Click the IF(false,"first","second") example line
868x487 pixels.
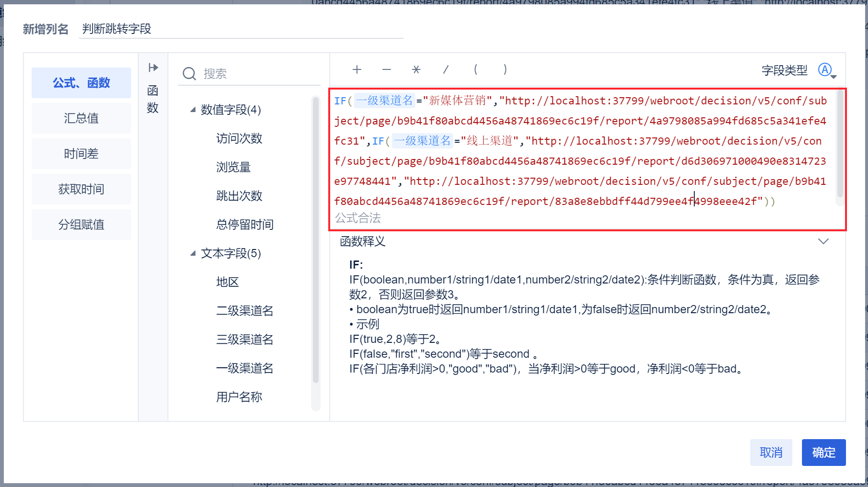(444, 354)
